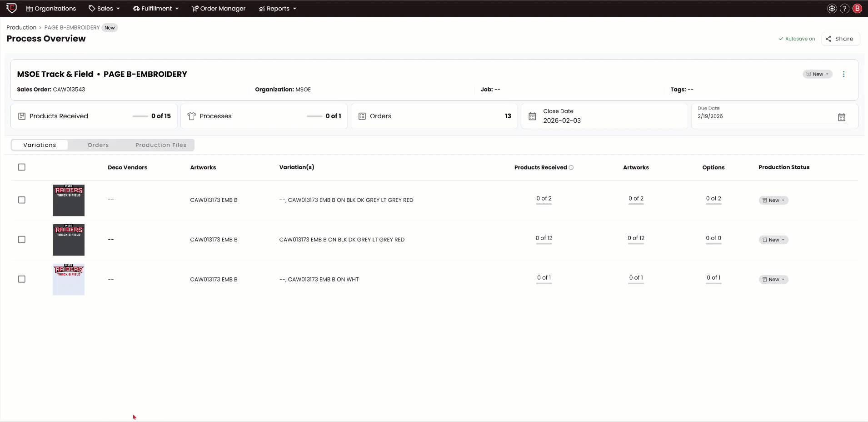
Task: Click the Orders card icon
Action: point(361,116)
